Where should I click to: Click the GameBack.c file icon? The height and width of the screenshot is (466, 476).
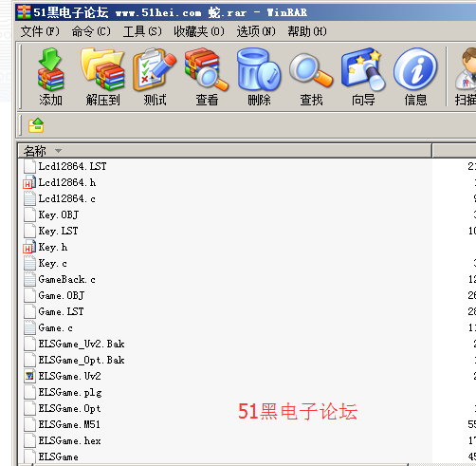[29, 279]
